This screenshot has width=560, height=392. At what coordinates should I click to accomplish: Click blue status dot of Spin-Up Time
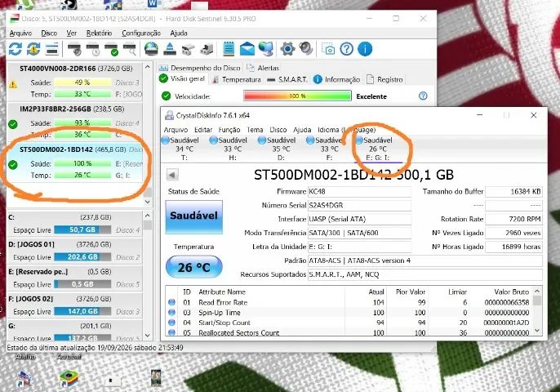coord(171,313)
